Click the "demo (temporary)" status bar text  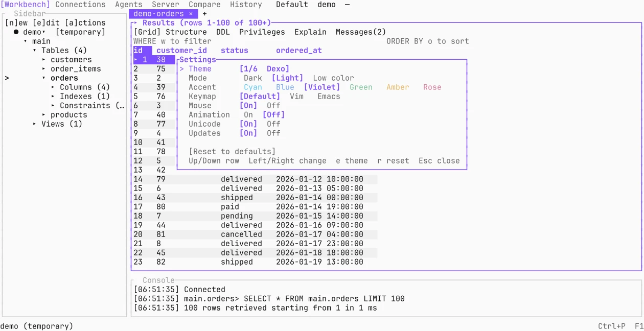(37, 326)
